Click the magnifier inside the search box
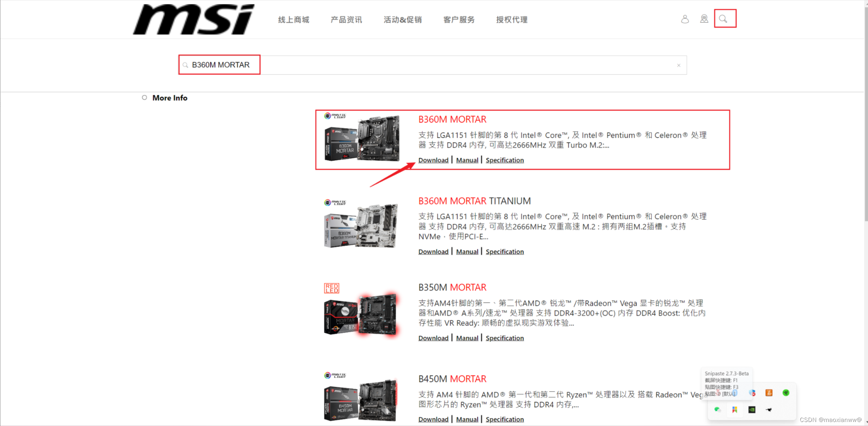Screen dimensions: 868x426 (x=185, y=65)
